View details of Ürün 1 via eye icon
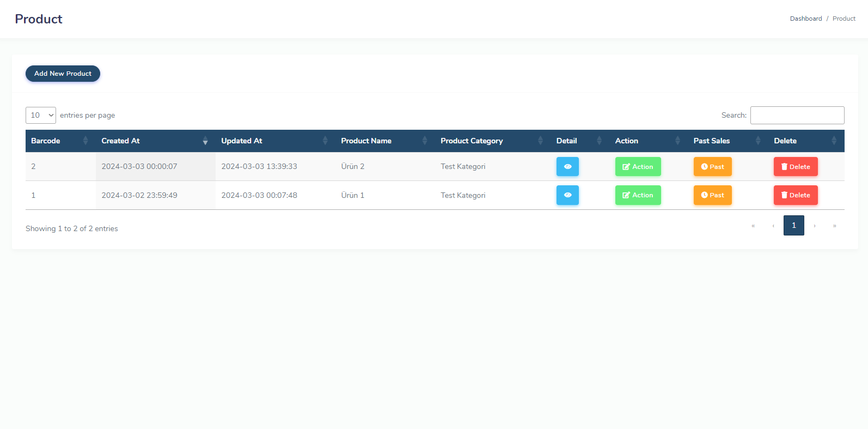 (567, 195)
